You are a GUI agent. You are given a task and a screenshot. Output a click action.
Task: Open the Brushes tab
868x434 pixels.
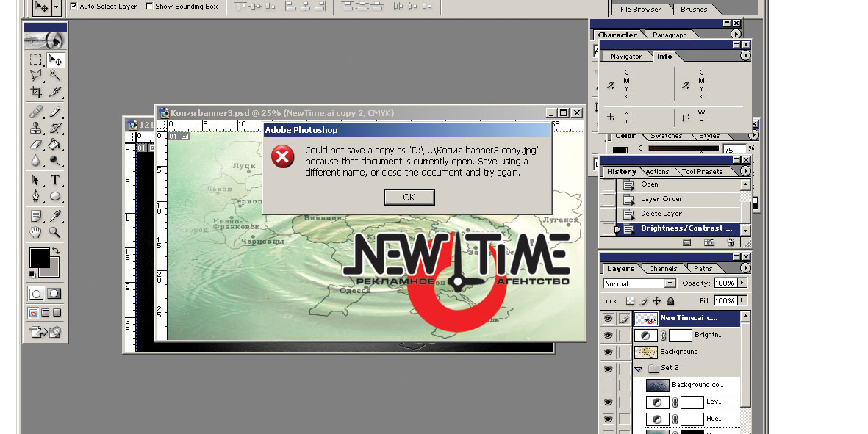tap(694, 10)
